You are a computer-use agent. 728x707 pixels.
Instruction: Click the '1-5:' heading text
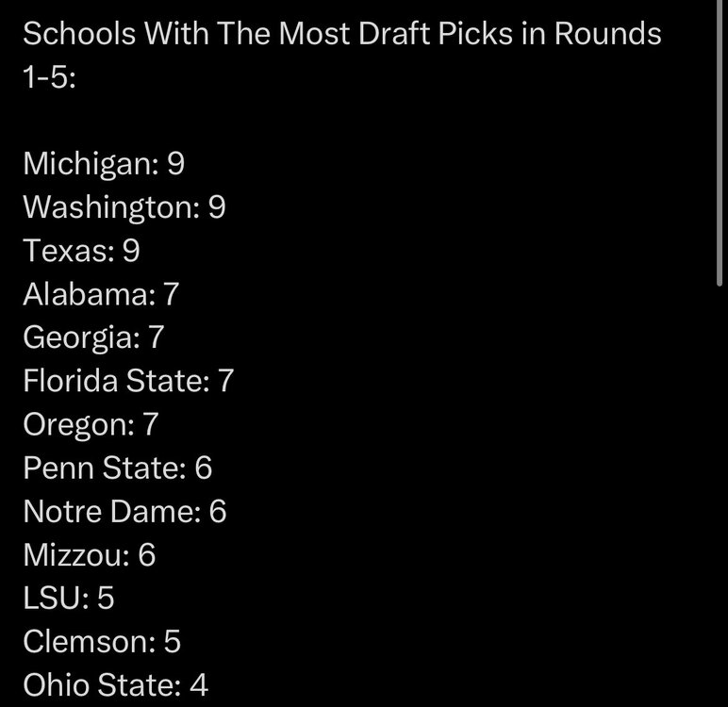point(48,78)
